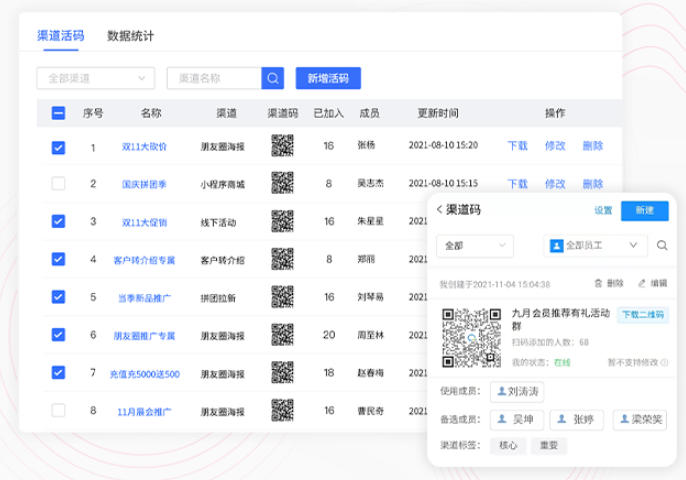This screenshot has height=480, width=686.
Task: Expand the 全部员工 employee dropdown
Action: (x=595, y=246)
